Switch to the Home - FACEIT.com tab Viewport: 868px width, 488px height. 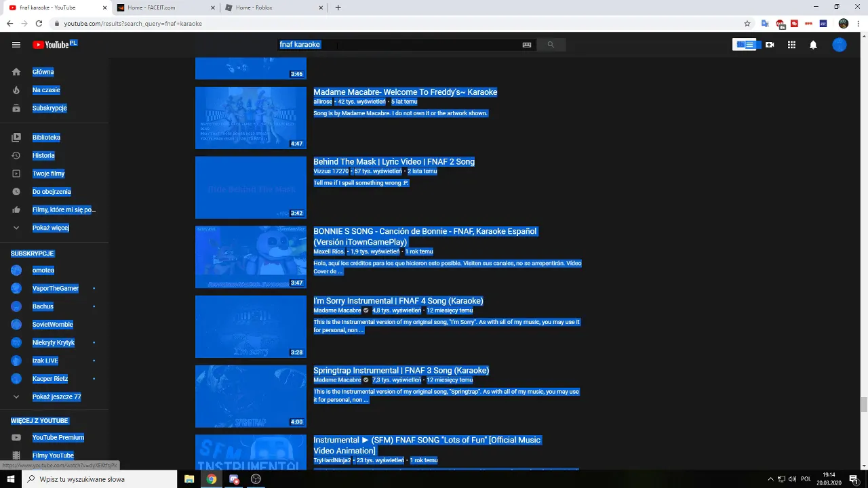165,7
